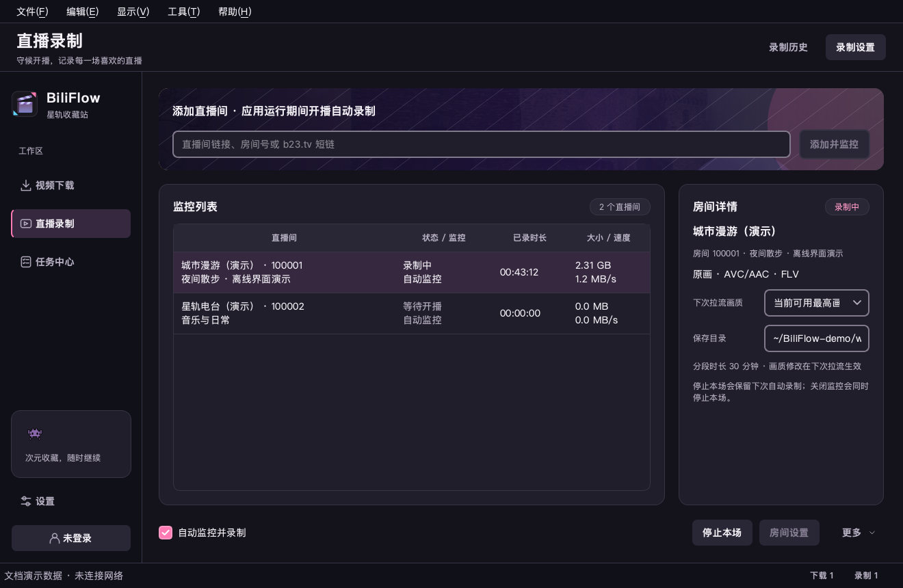
Task: Click the pixel alien mascot icon
Action: coord(34,433)
